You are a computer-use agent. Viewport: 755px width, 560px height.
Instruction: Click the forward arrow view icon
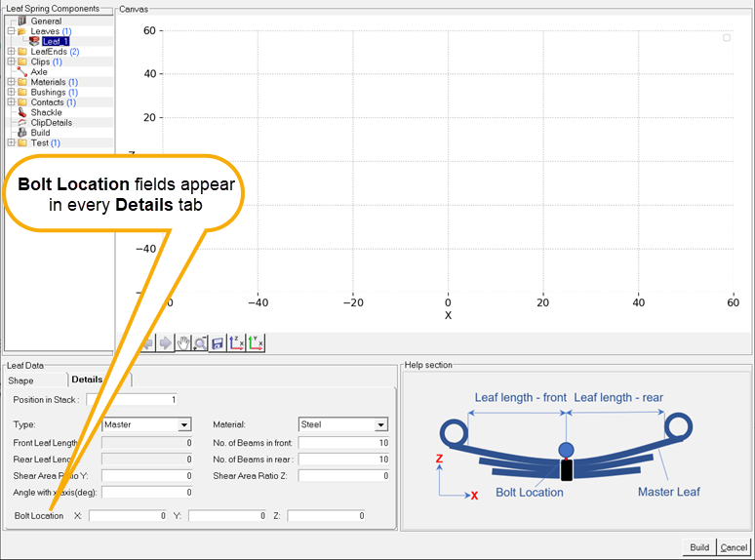165,343
